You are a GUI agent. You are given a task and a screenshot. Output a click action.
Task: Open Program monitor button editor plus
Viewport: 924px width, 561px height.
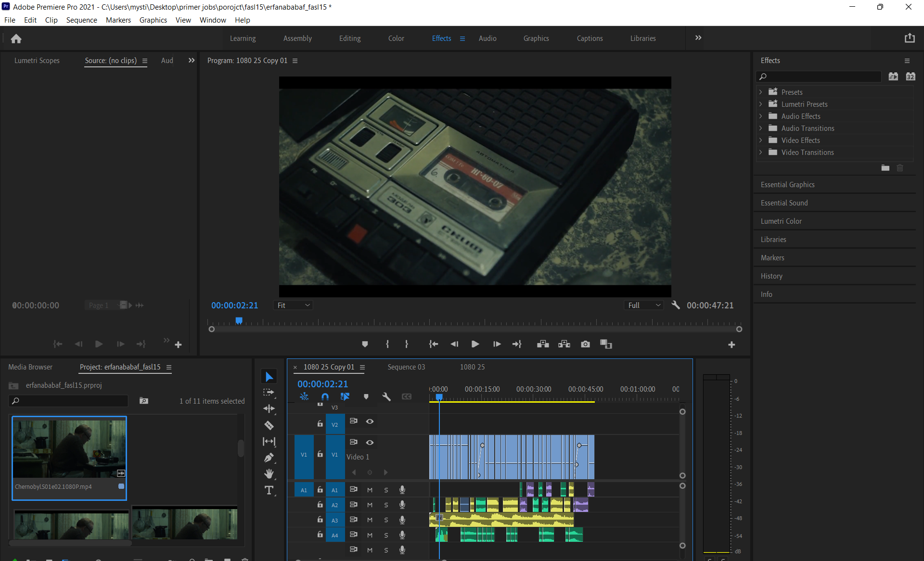pyautogui.click(x=731, y=344)
